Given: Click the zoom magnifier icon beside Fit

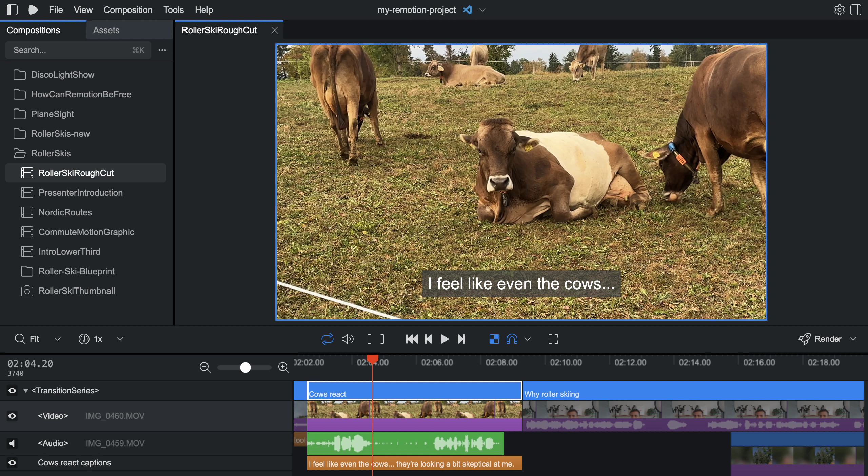Looking at the screenshot, I should 20,339.
